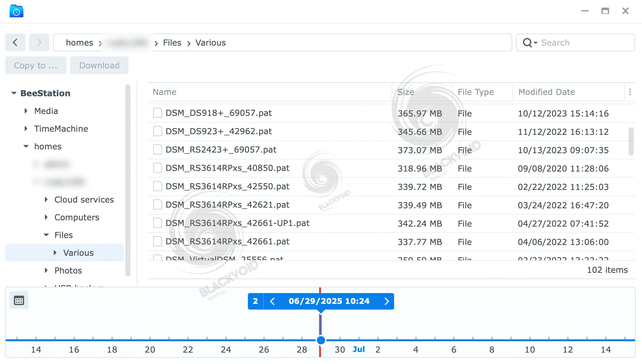This screenshot has width=642, height=364.
Task: Click Various in the breadcrumb path
Action: (211, 42)
